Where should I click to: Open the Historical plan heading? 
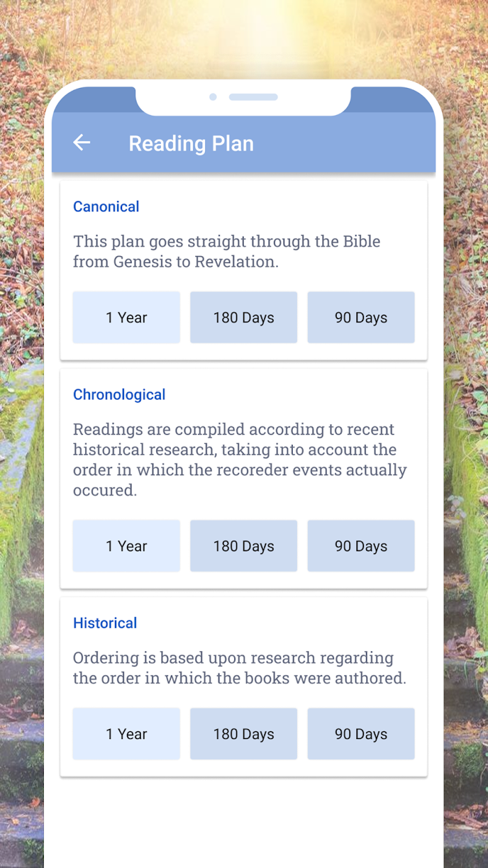[105, 623]
